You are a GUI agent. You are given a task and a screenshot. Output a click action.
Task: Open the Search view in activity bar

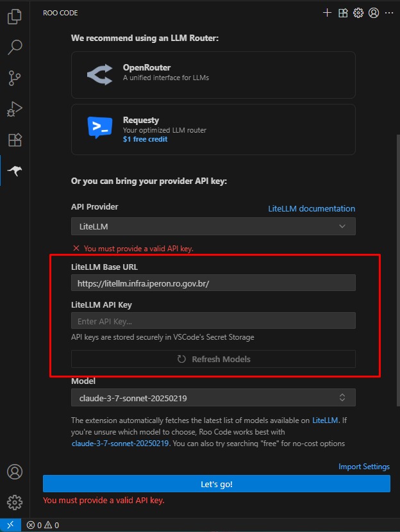pyautogui.click(x=15, y=47)
